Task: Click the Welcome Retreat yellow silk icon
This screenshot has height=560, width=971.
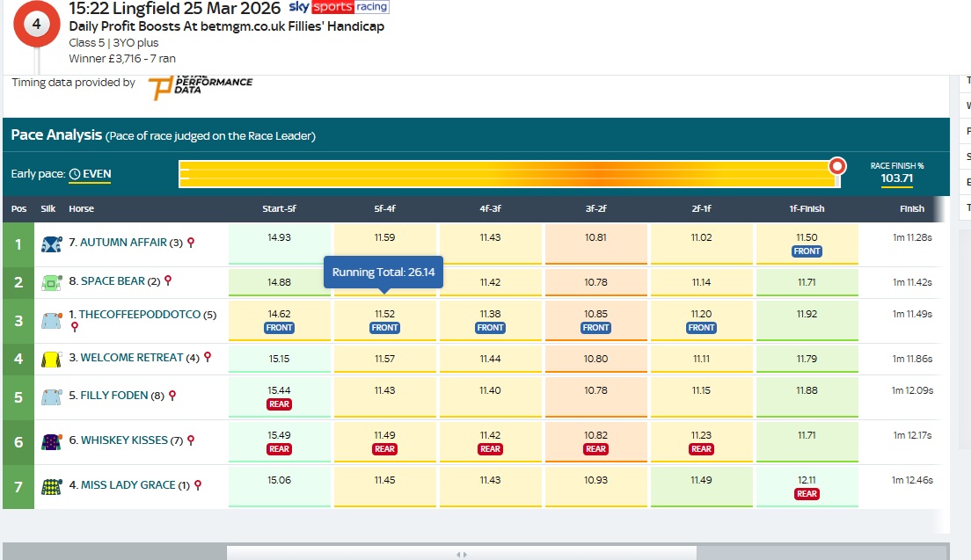Action: point(50,359)
